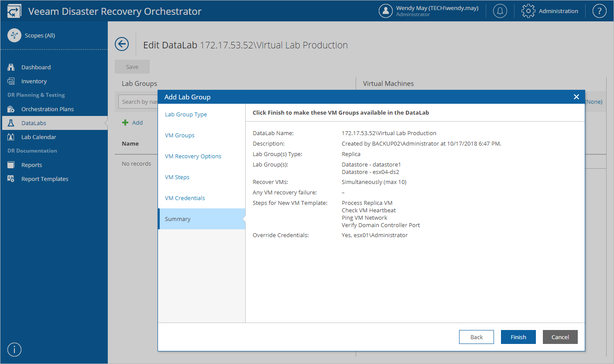This screenshot has width=614, height=364.
Task: Click the Lab Groups panel heading
Action: (x=139, y=83)
